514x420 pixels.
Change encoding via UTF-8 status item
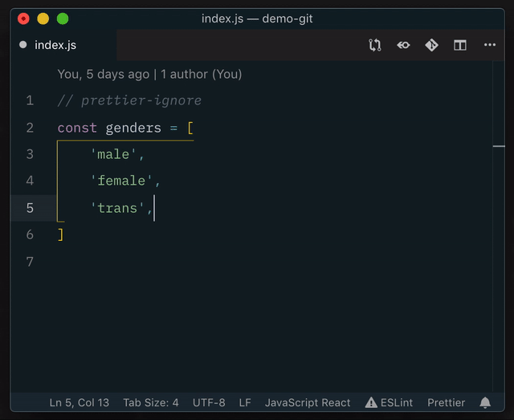point(209,402)
